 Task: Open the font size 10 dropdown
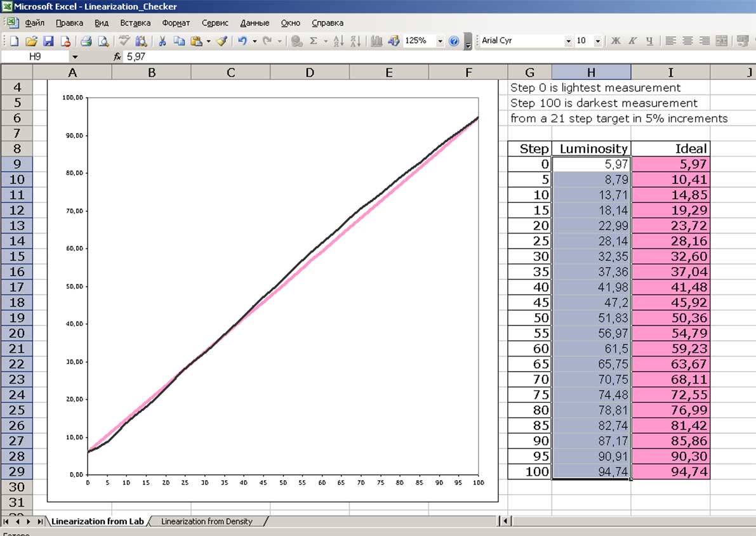tap(598, 41)
